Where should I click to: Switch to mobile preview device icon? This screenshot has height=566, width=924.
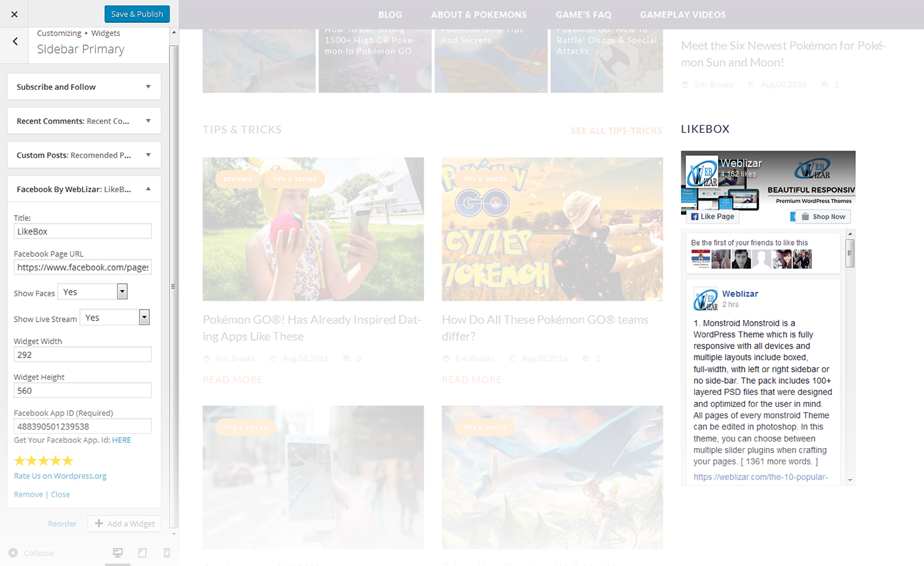(166, 553)
